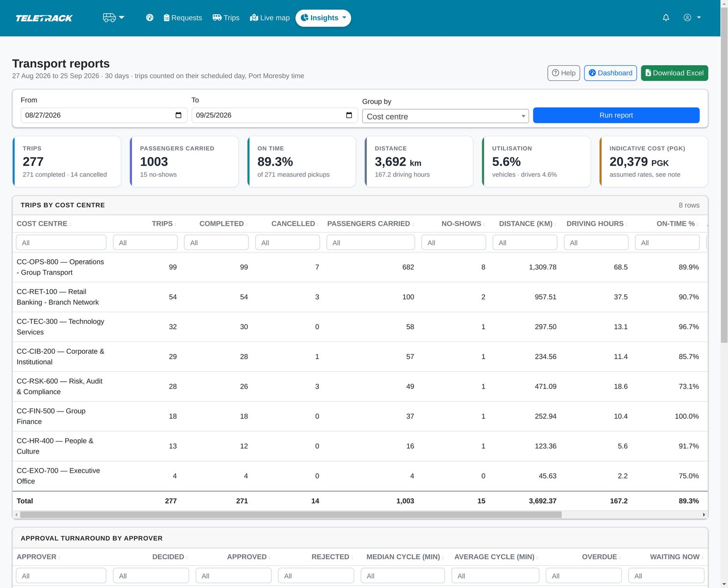Screen dimensions: 728x588
Task: Go to Trips in the navbar
Action: point(226,18)
